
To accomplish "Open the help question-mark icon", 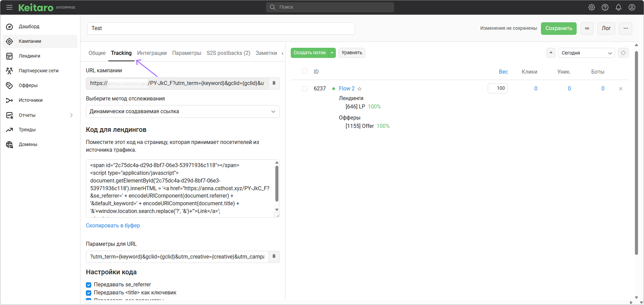I will click(x=605, y=7).
